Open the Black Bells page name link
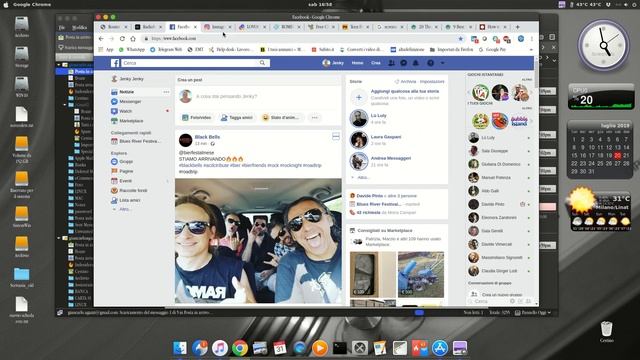 207,137
